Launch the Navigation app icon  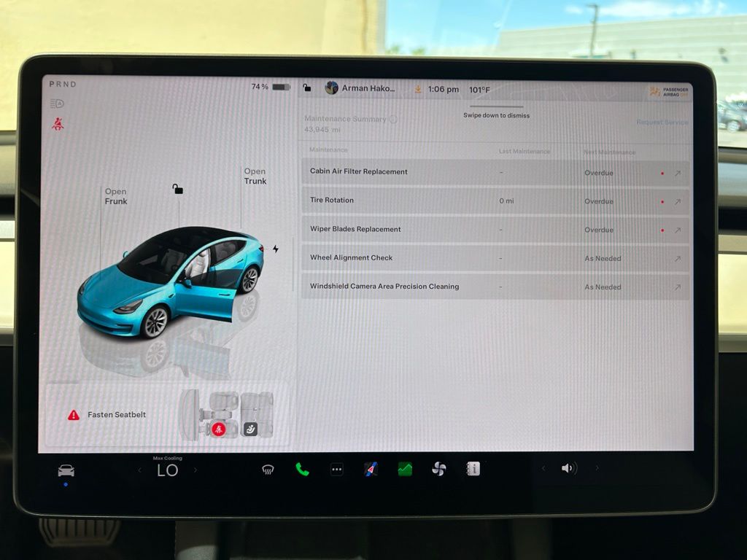point(371,469)
